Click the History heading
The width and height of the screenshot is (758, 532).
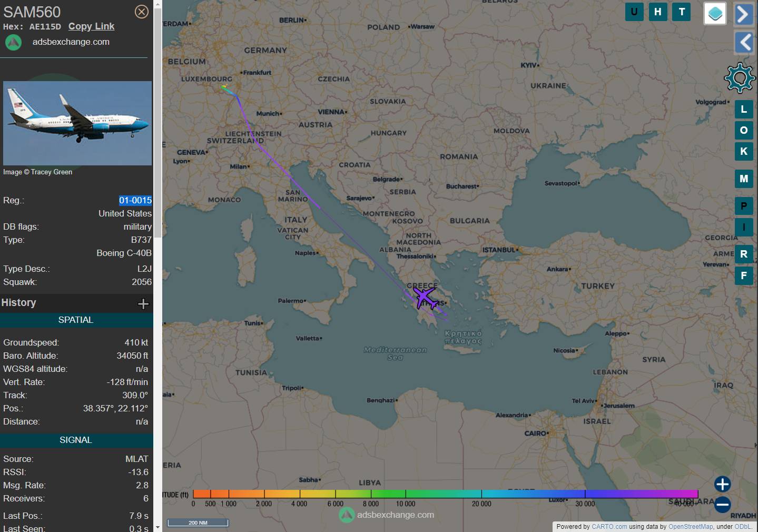point(18,303)
